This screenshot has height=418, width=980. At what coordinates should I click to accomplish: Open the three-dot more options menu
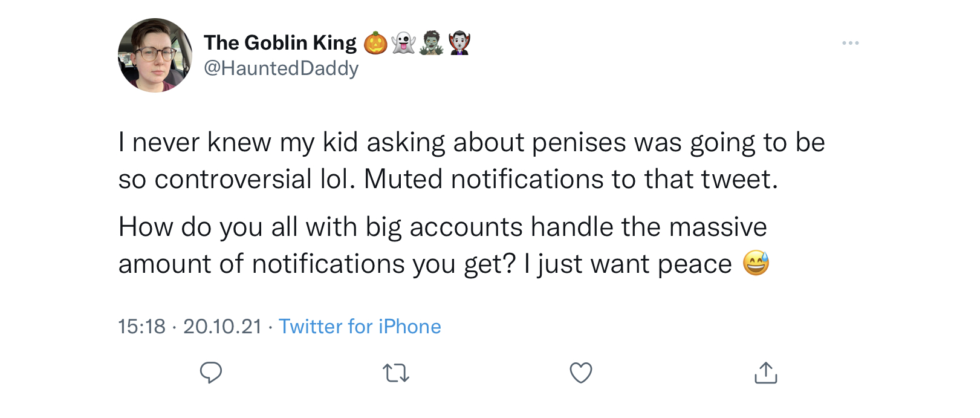point(851,43)
